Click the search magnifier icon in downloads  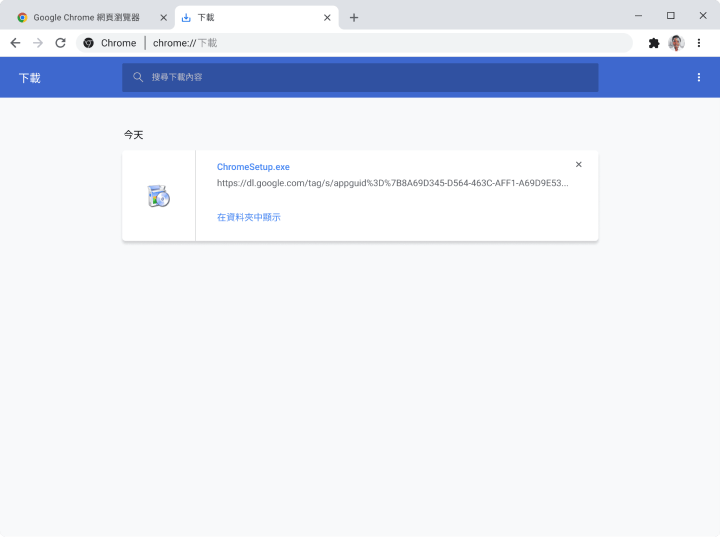(x=138, y=77)
